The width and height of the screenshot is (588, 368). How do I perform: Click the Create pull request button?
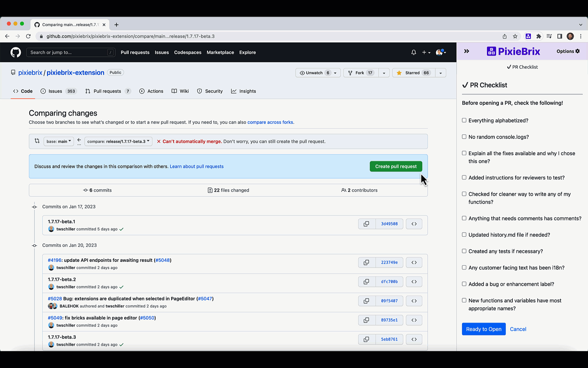(x=396, y=166)
